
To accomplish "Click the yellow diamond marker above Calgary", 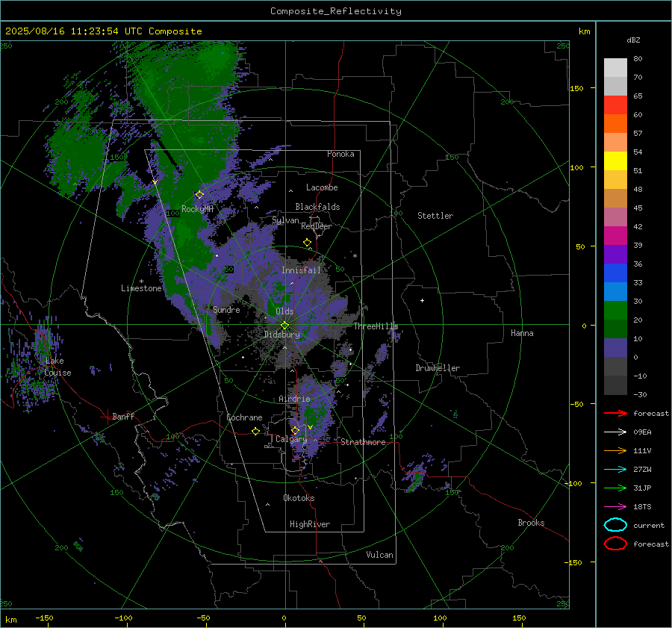I will point(295,430).
